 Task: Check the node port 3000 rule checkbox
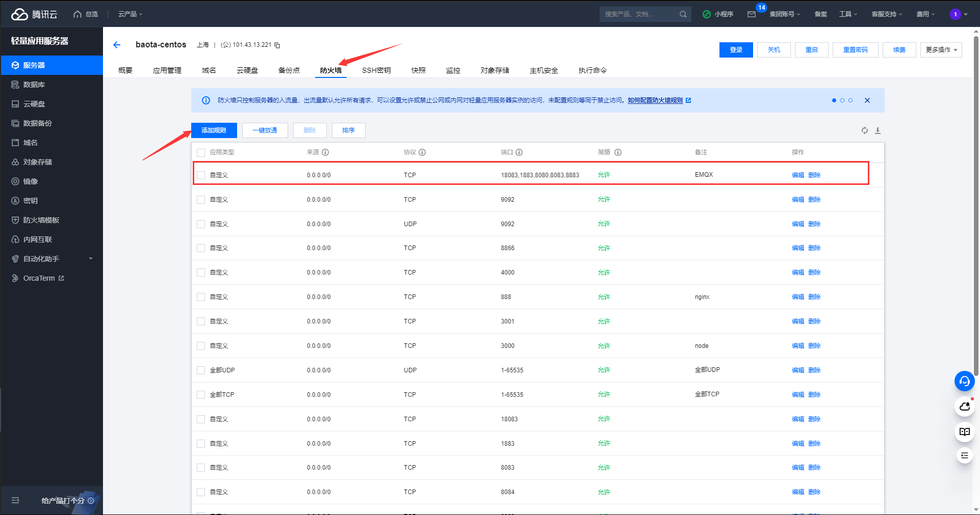[x=201, y=346]
